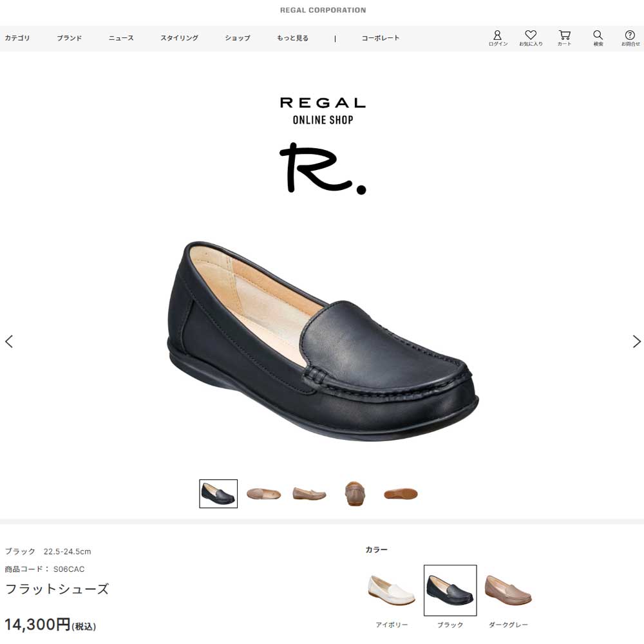
Task: Advance carousel with the right arrow
Action: [636, 341]
